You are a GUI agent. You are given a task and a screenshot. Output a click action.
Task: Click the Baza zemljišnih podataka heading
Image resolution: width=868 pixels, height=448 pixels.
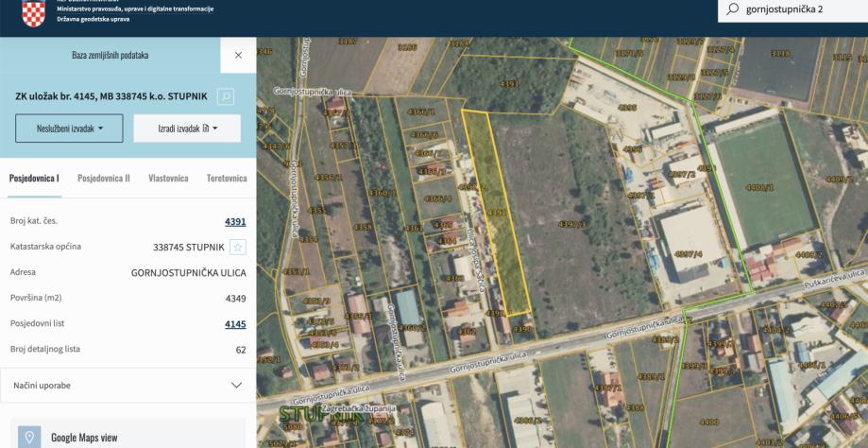pos(111,55)
